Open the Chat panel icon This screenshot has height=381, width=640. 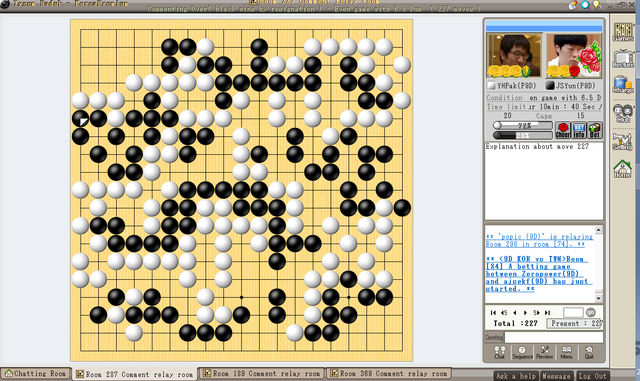coord(500,352)
